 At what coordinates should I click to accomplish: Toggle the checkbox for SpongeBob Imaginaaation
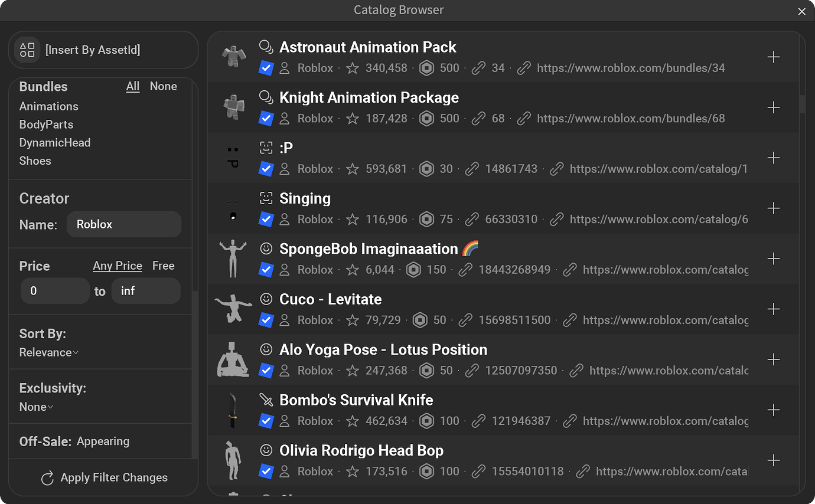click(x=266, y=270)
